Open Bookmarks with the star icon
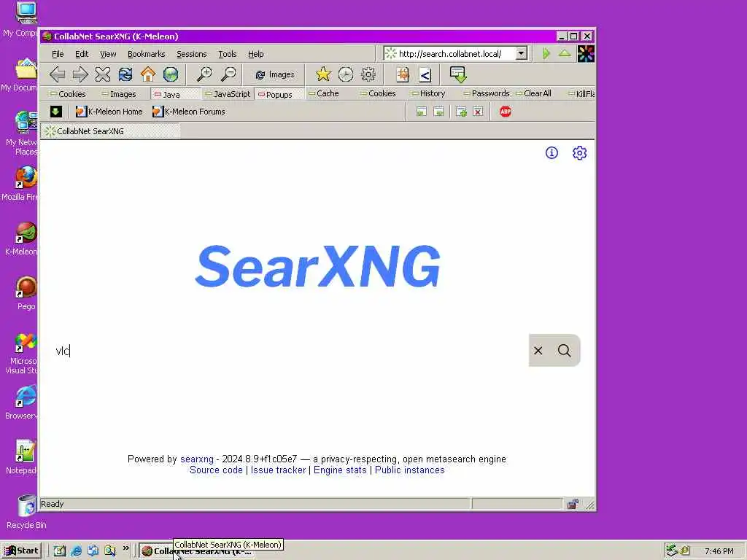 (x=323, y=74)
